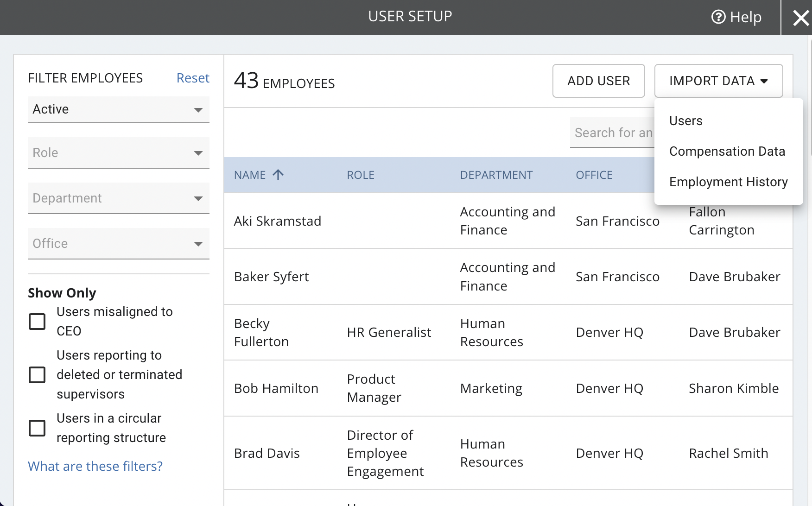
Task: Select employee Bob Hamilton
Action: coord(276,388)
